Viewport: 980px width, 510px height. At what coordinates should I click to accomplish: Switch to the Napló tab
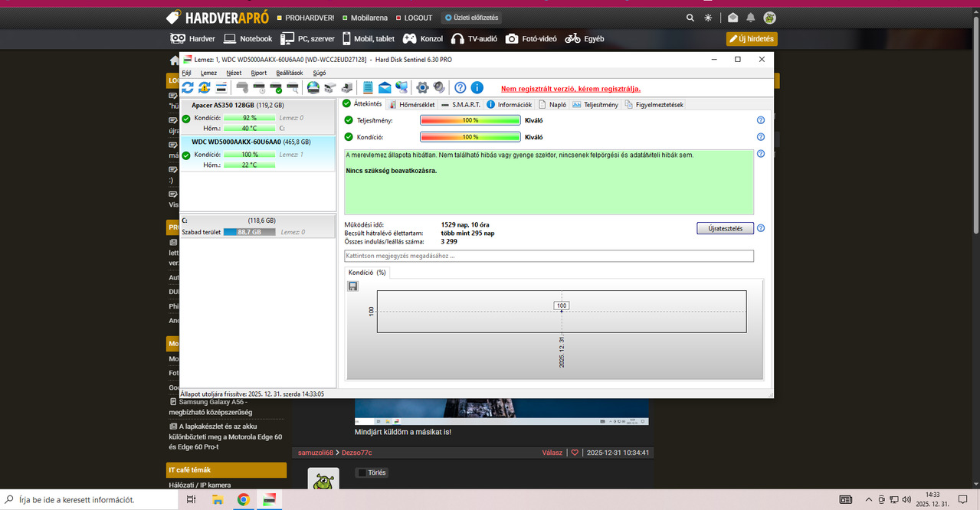pyautogui.click(x=552, y=104)
